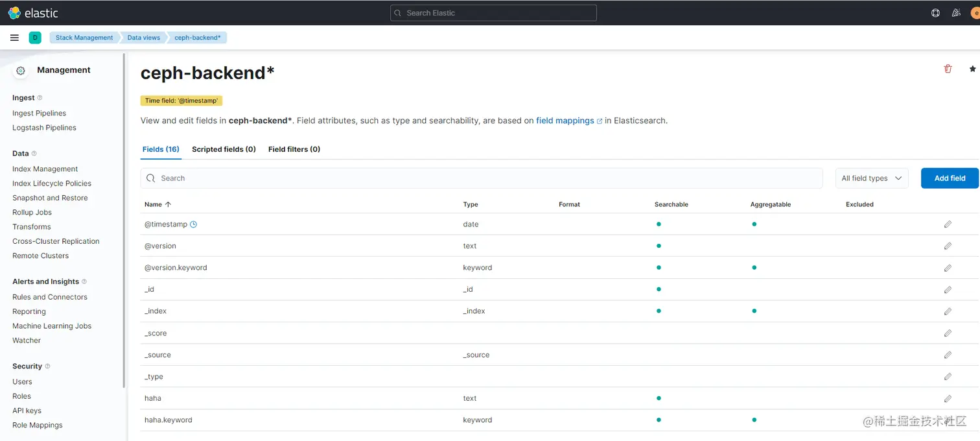
Task: Go to Data views breadcrumb
Action: [x=143, y=38]
